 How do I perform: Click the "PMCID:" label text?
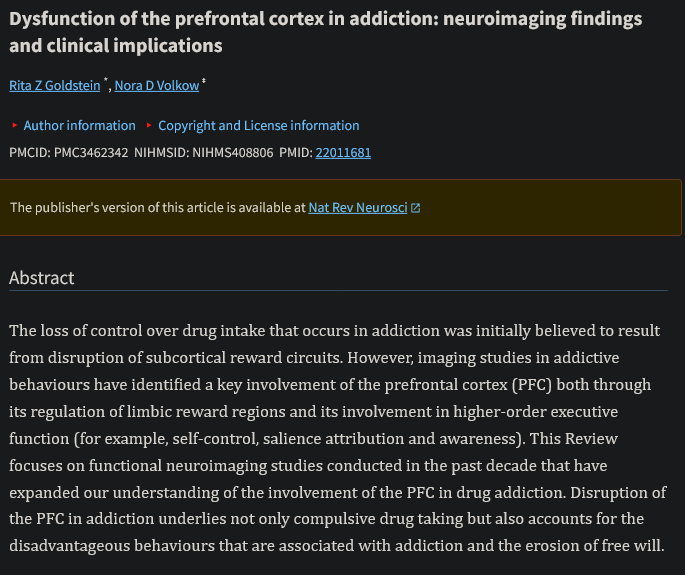[31, 153]
